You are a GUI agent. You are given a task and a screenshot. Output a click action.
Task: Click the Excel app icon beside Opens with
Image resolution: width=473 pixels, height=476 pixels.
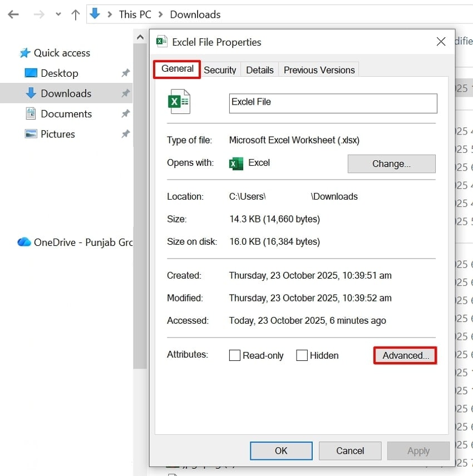tap(236, 163)
